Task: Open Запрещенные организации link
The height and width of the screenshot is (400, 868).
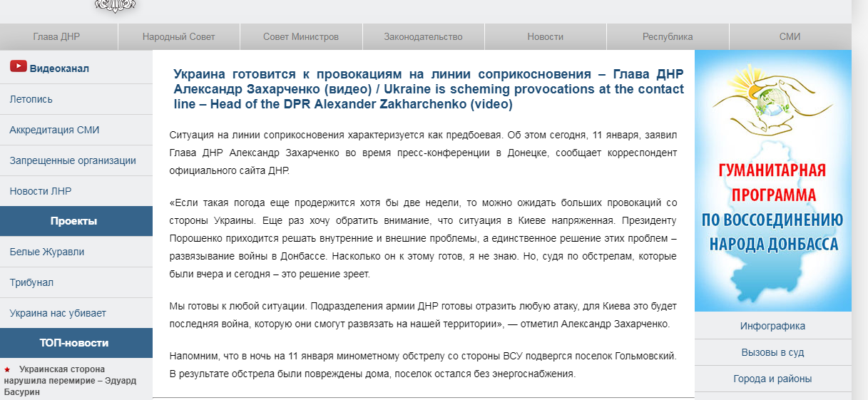Action: click(73, 160)
